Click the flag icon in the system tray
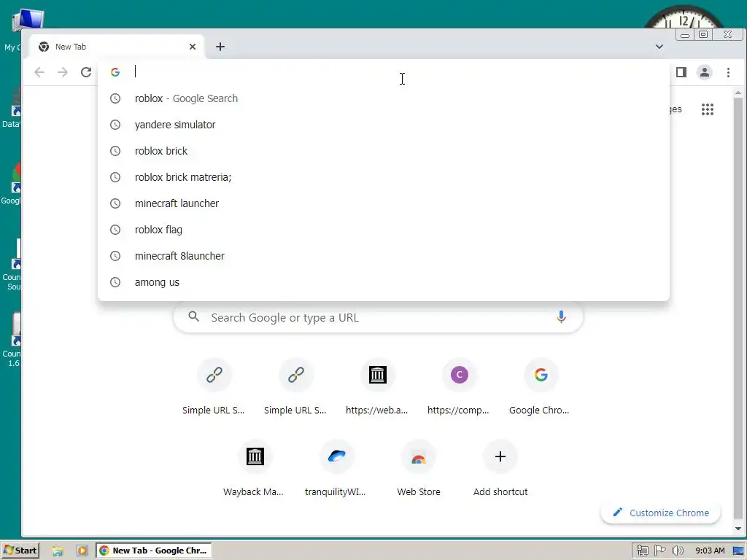747x560 pixels. pos(659,551)
